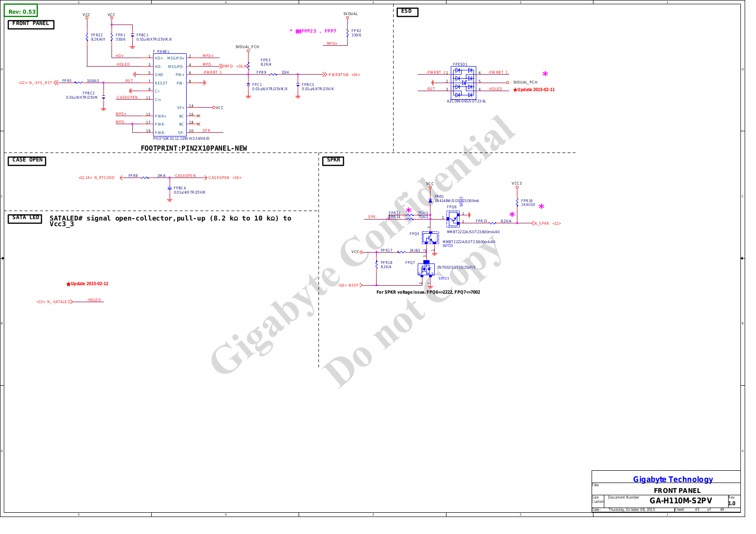Viewport: 756px width, 534px height.
Task: Click the FPR15 resistor label
Action: [x=481, y=221]
